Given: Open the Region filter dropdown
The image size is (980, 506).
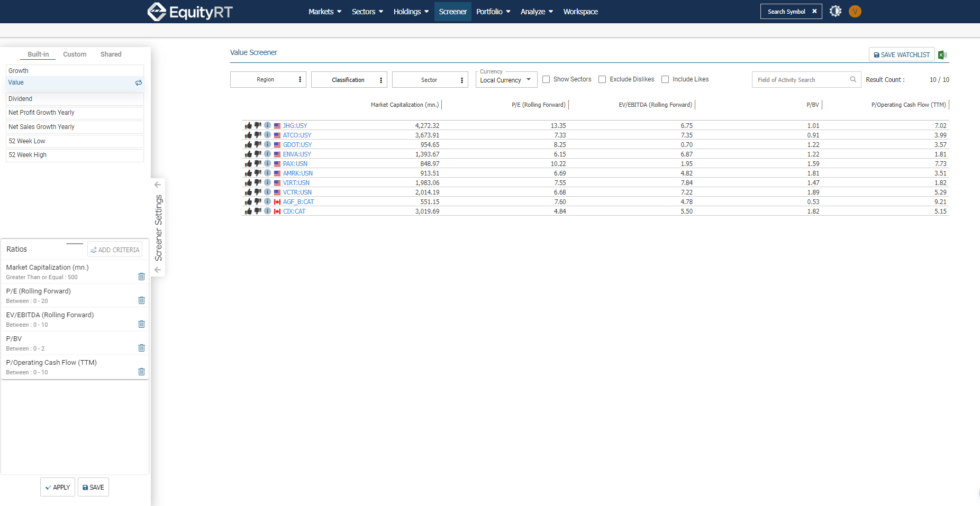Looking at the screenshot, I should [x=268, y=80].
